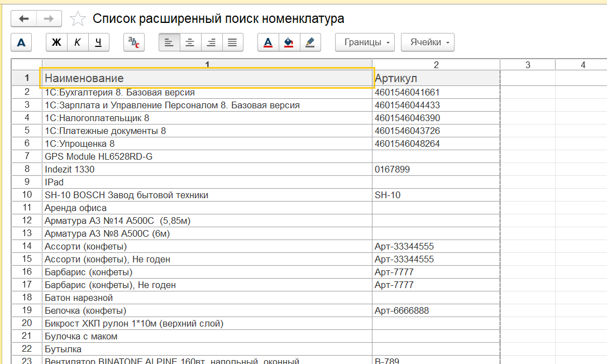Go back with the left arrow button
This screenshot has height=364, width=607.
pyautogui.click(x=23, y=18)
